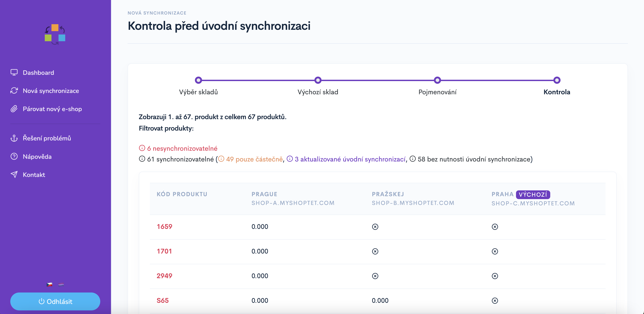Click the app logo in the sidebar

55,34
